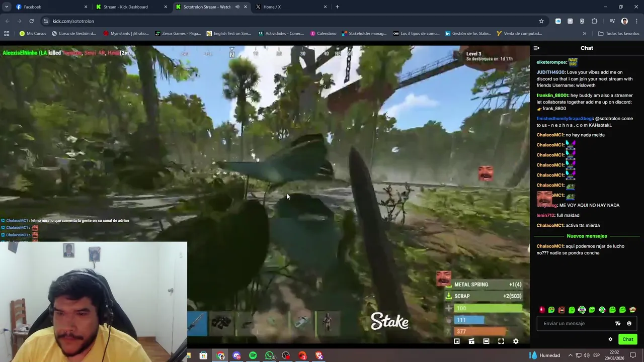This screenshot has height=362, width=644.
Task: Bookmark this page with the star icon
Action: tap(541, 21)
